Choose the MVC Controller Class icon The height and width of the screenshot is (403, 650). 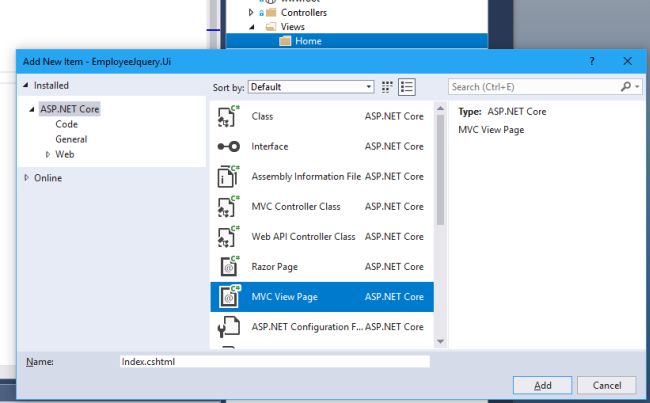pyautogui.click(x=228, y=206)
